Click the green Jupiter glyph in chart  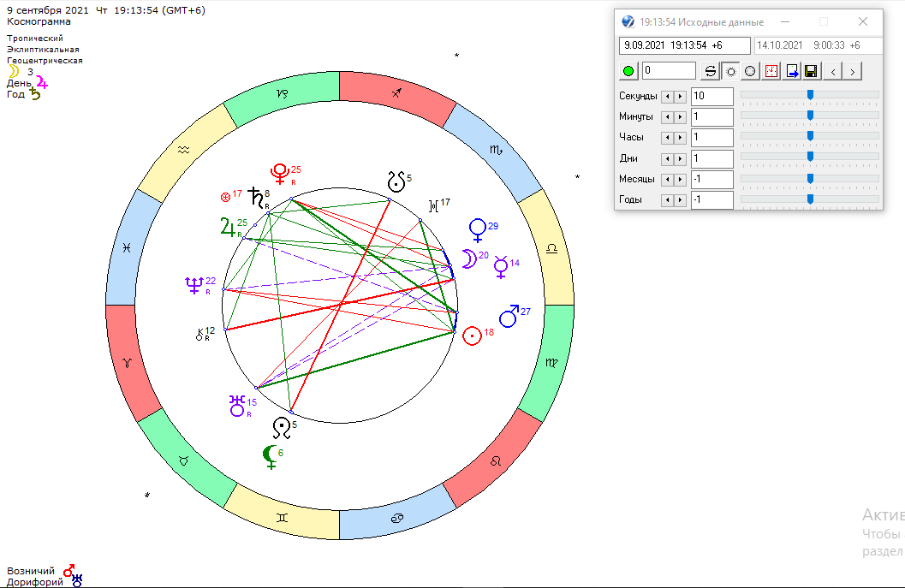click(228, 227)
